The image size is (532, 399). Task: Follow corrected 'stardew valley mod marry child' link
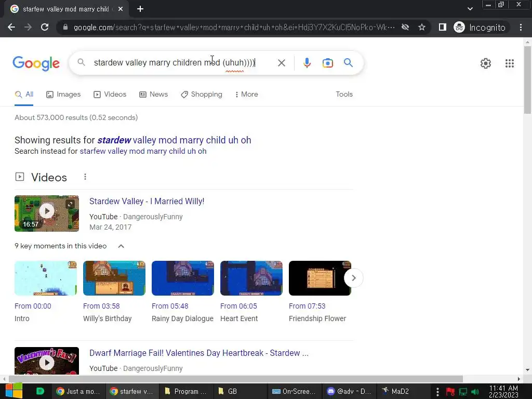[x=174, y=140]
